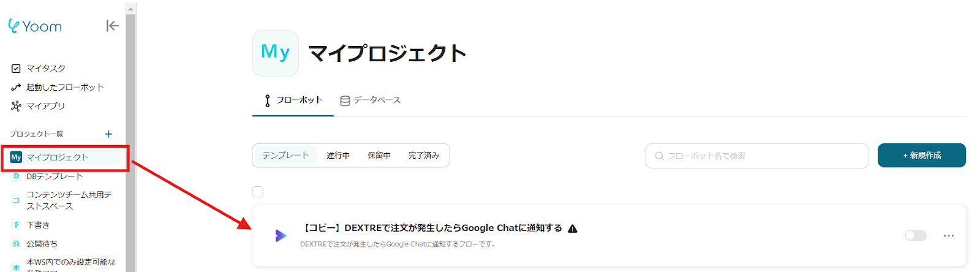
Task: Open 起動したフローボット in sidebar
Action: point(64,87)
